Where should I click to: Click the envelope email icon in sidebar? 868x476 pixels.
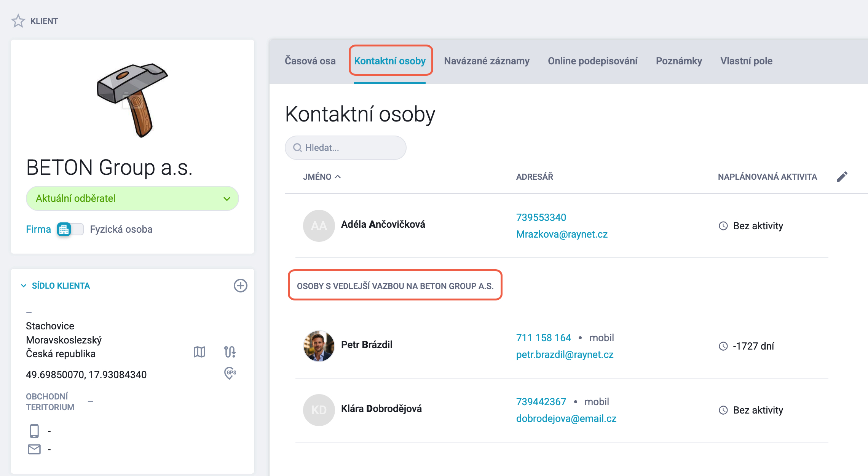click(34, 449)
